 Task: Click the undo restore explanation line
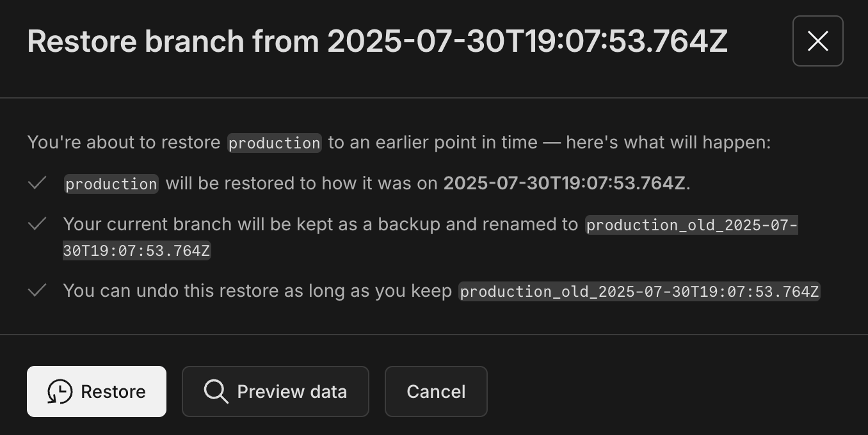(256, 290)
